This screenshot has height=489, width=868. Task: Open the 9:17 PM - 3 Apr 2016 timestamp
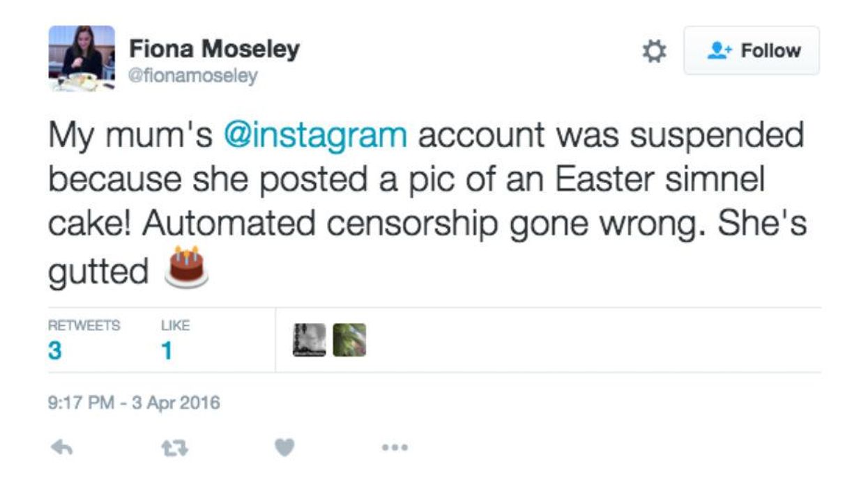pos(134,403)
